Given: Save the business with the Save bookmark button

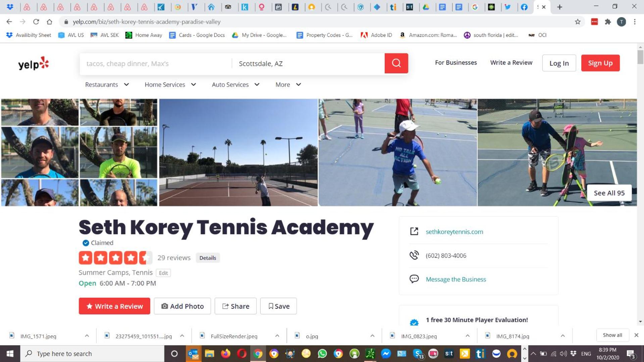Looking at the screenshot, I should tap(279, 306).
